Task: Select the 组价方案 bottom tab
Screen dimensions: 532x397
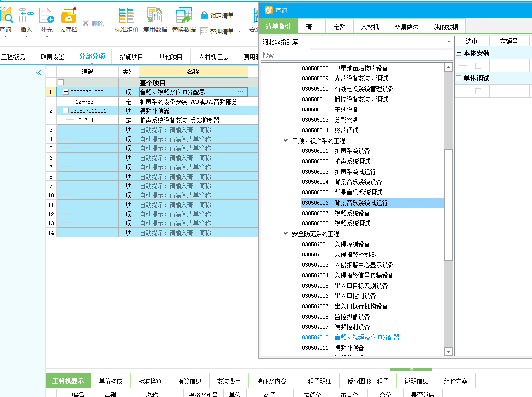Action: (x=456, y=381)
